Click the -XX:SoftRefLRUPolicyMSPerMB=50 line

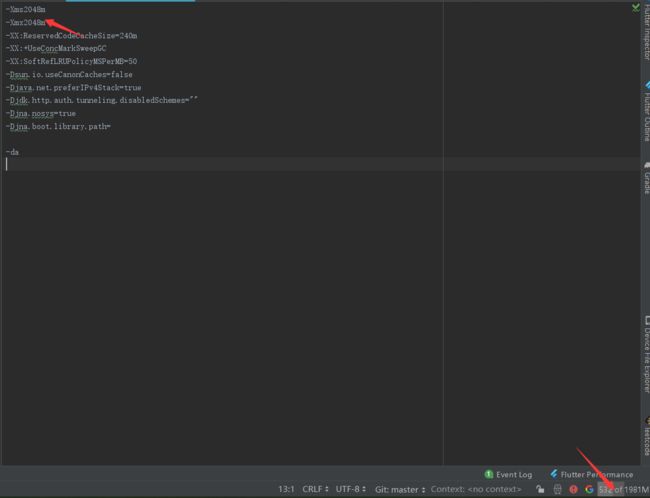(x=71, y=61)
